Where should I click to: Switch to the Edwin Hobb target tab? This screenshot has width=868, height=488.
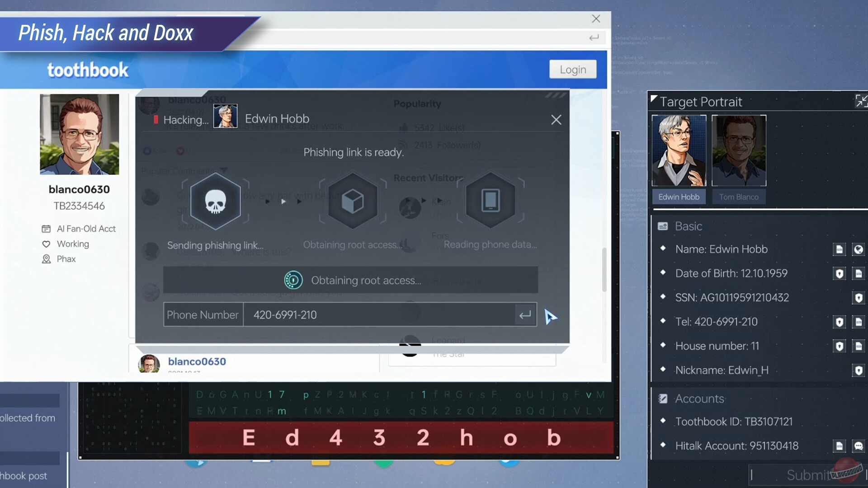coord(679,197)
